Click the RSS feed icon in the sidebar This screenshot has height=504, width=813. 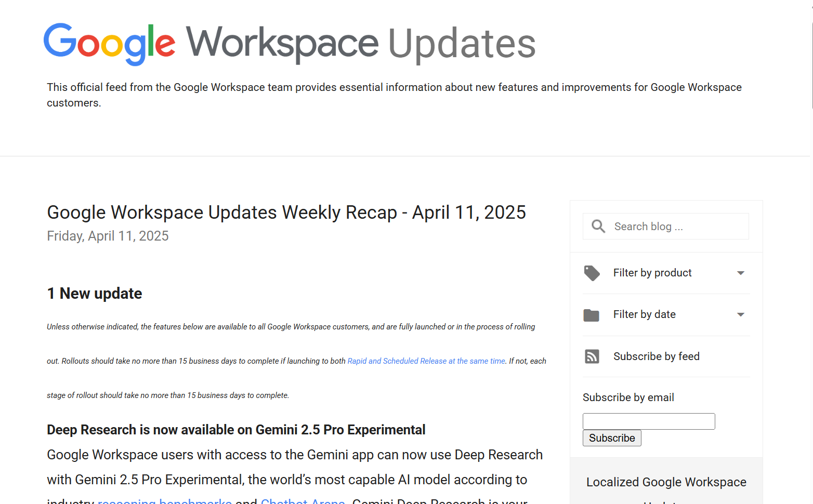(x=592, y=356)
